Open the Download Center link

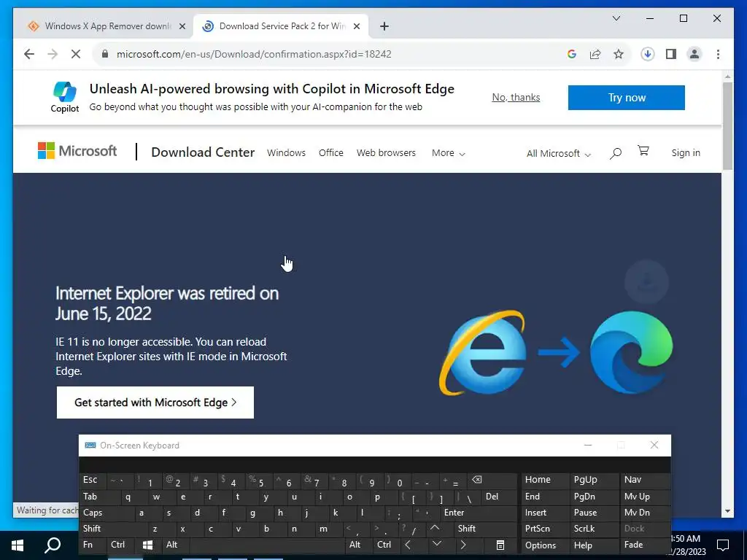203,152
